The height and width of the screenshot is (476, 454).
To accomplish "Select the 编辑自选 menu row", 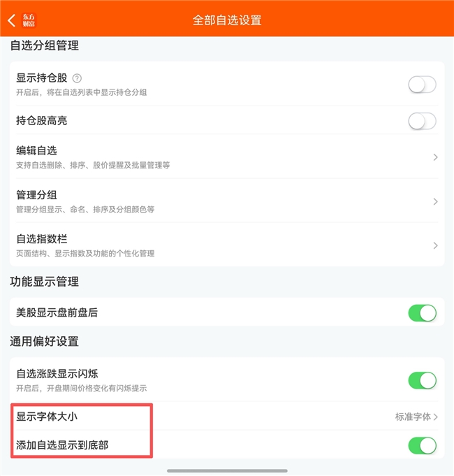I will click(x=227, y=157).
